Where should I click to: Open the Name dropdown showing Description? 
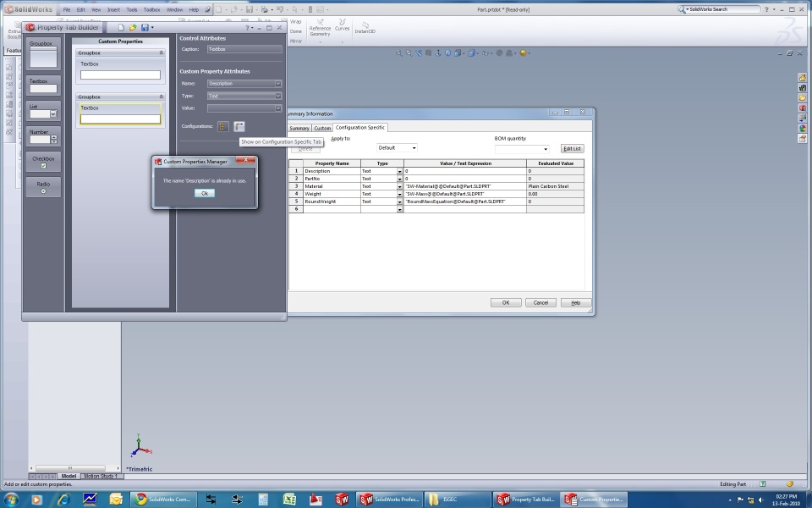click(278, 84)
